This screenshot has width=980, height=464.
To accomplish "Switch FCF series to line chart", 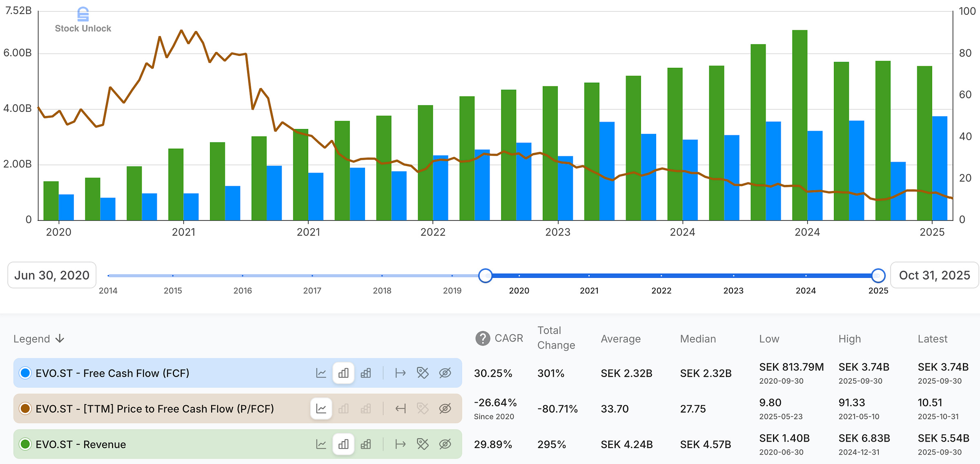I will pyautogui.click(x=321, y=373).
